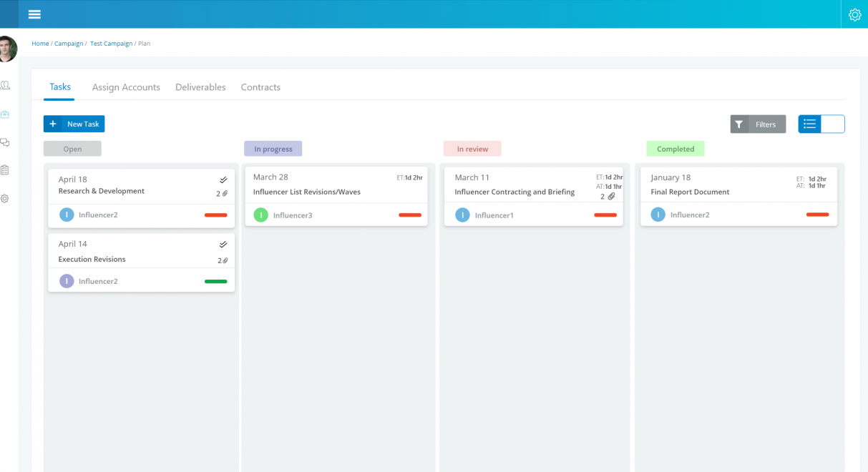Navigate to Test Campaign via the breadcrumb link
This screenshot has height=472, width=868.
(111, 43)
